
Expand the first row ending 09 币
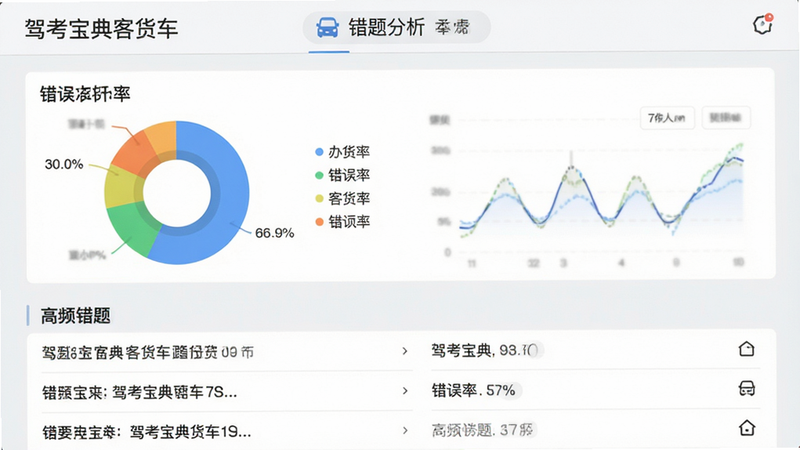click(x=405, y=351)
